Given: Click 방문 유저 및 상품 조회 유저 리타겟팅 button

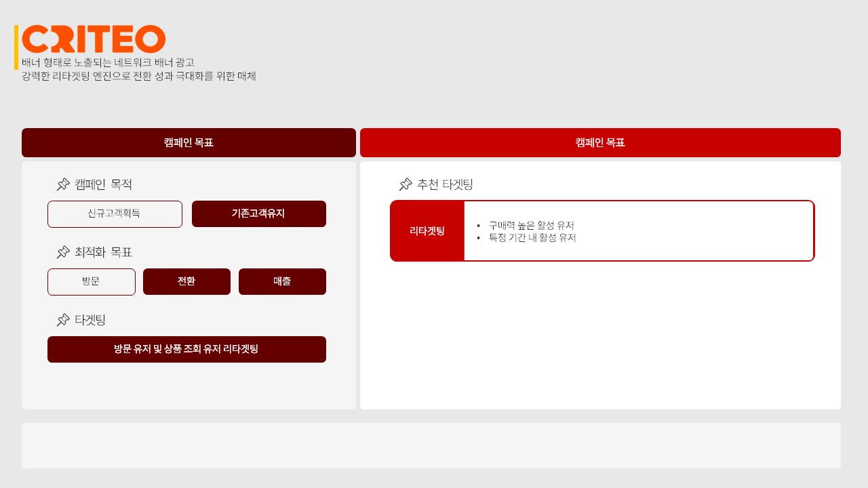Looking at the screenshot, I should [186, 350].
